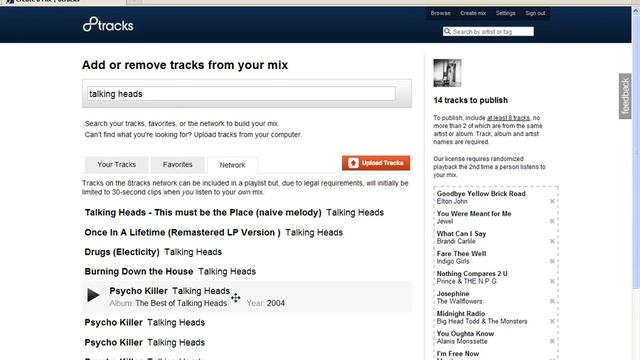Click 'Goodbye Yellow Brick Road' in playlist
This screenshot has height=360, width=640.
click(481, 194)
